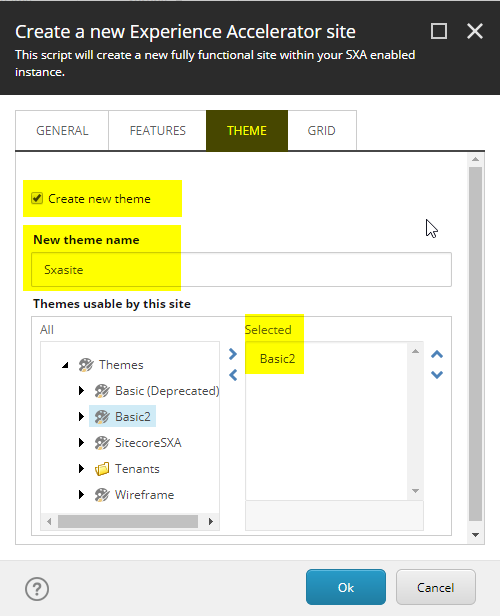The height and width of the screenshot is (616, 500).
Task: Click the Selected list scroll-down arrow
Action: point(415,491)
